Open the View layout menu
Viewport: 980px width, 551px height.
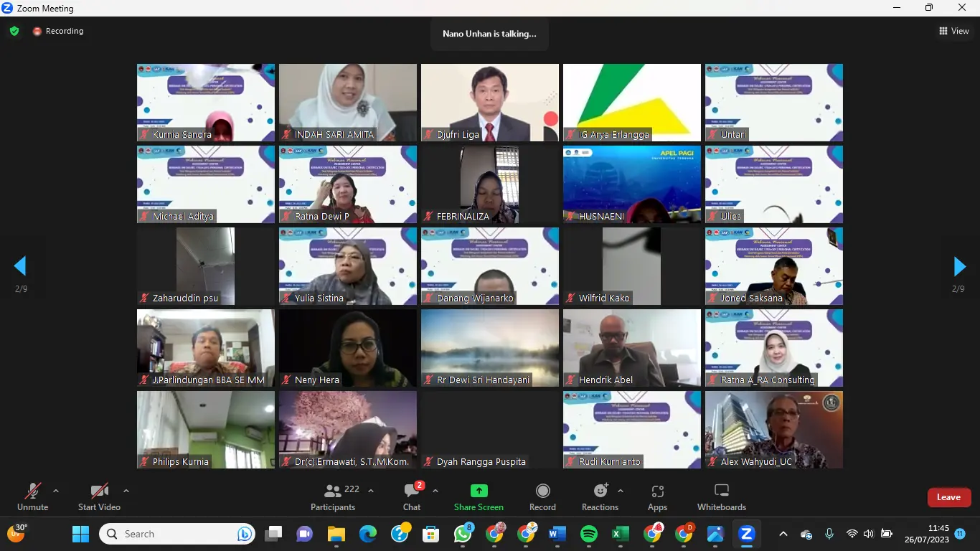pyautogui.click(x=954, y=31)
